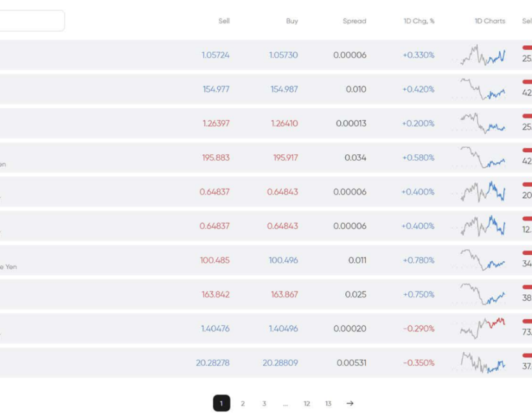Screen dimensions: 532x416
Task: Sort by the 1D Chg, % column
Action: pyautogui.click(x=419, y=21)
